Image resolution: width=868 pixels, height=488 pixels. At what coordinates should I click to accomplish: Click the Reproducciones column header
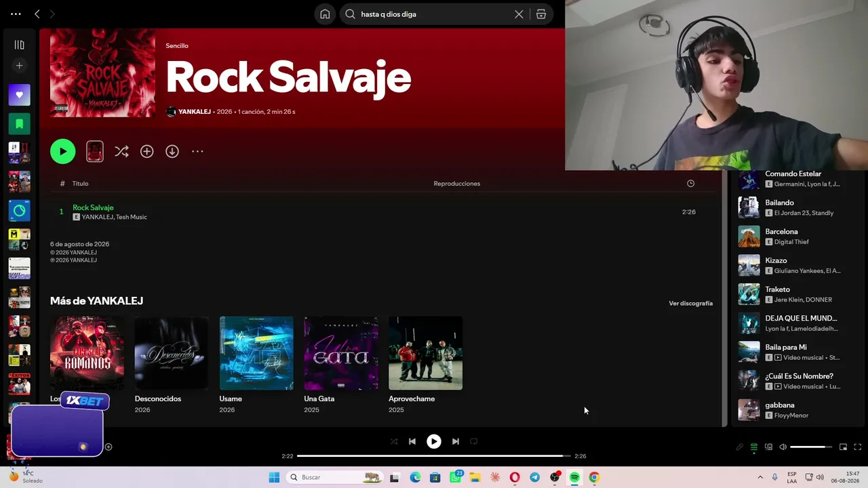pyautogui.click(x=456, y=184)
